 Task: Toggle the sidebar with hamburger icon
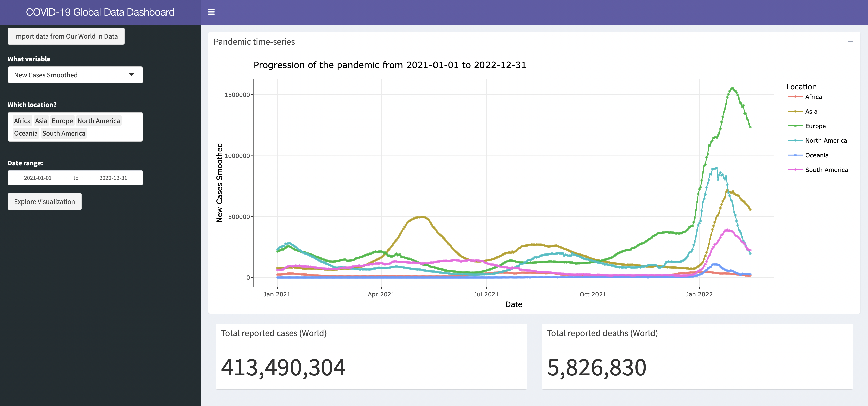pos(211,12)
